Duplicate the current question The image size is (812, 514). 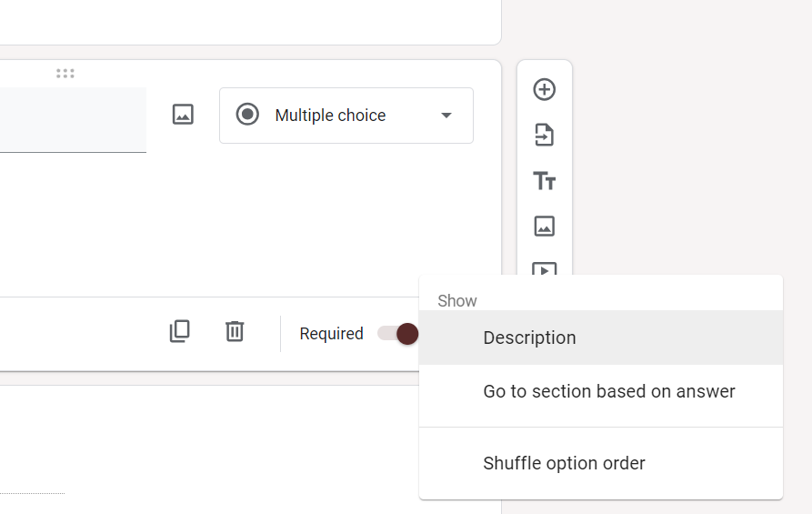pos(180,331)
